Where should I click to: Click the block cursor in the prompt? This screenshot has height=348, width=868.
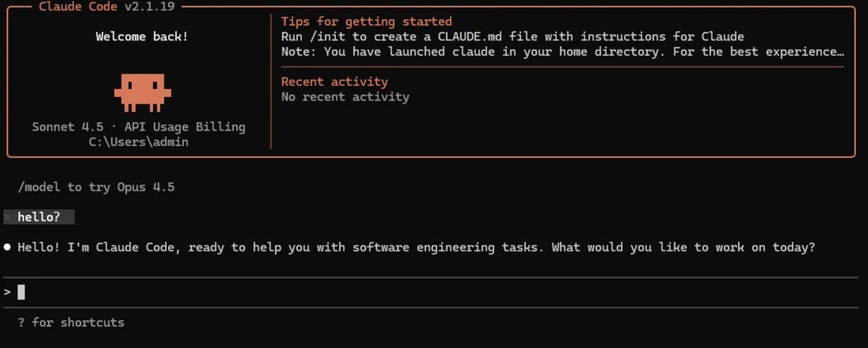(x=21, y=292)
